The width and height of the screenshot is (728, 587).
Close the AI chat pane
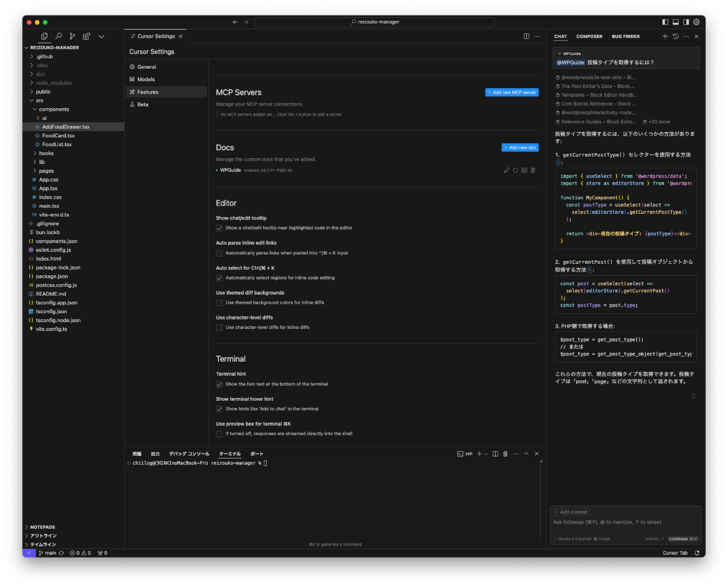(x=696, y=36)
